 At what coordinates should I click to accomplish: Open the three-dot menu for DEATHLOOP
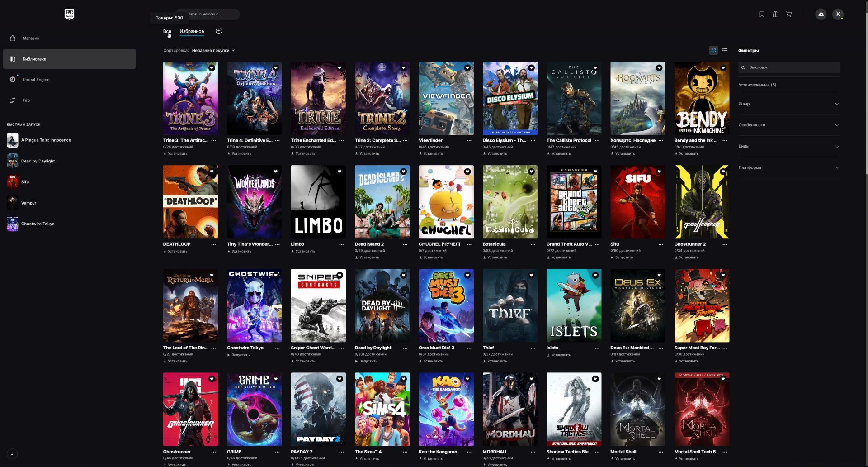(213, 244)
